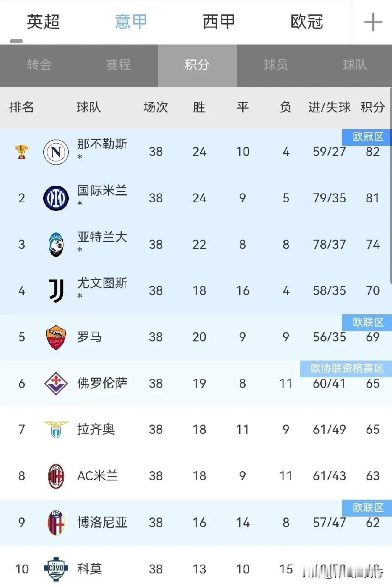
Task: Select the Lazio eagle logo
Action: click(x=56, y=430)
